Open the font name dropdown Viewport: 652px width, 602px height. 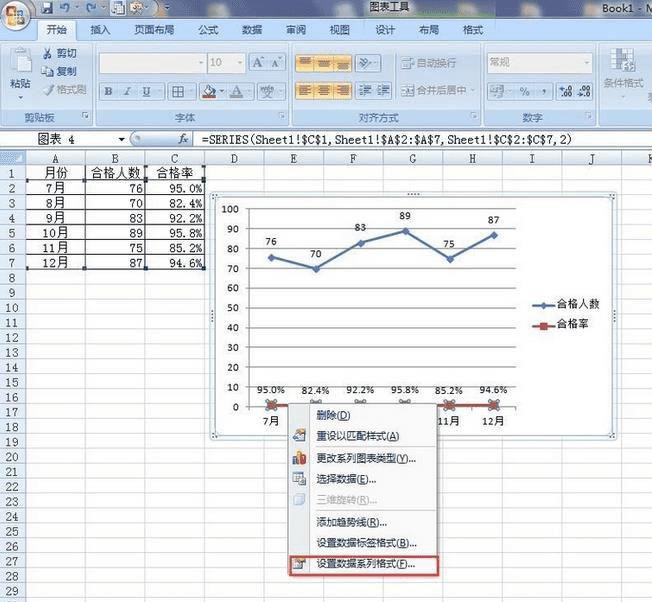pos(201,63)
